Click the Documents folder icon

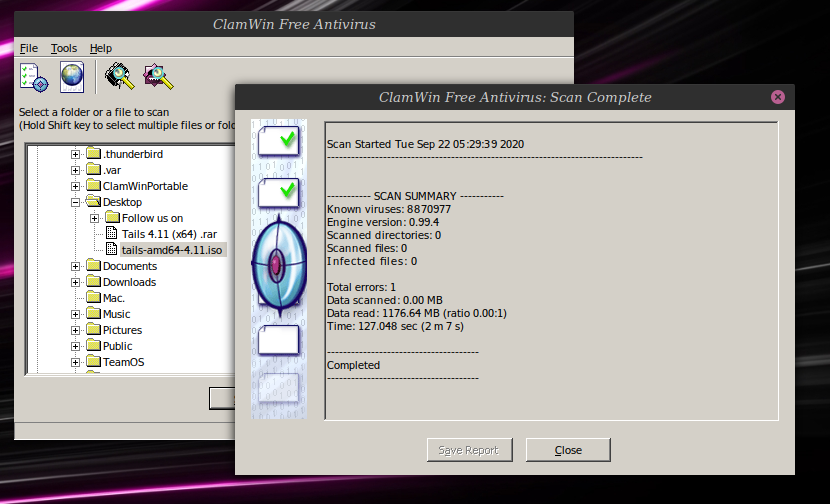[x=93, y=265]
